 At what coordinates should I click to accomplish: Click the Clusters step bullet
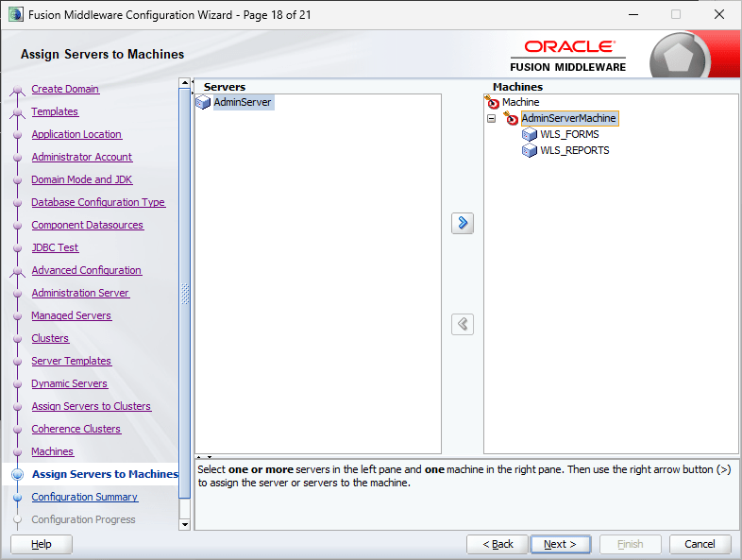[x=18, y=338]
